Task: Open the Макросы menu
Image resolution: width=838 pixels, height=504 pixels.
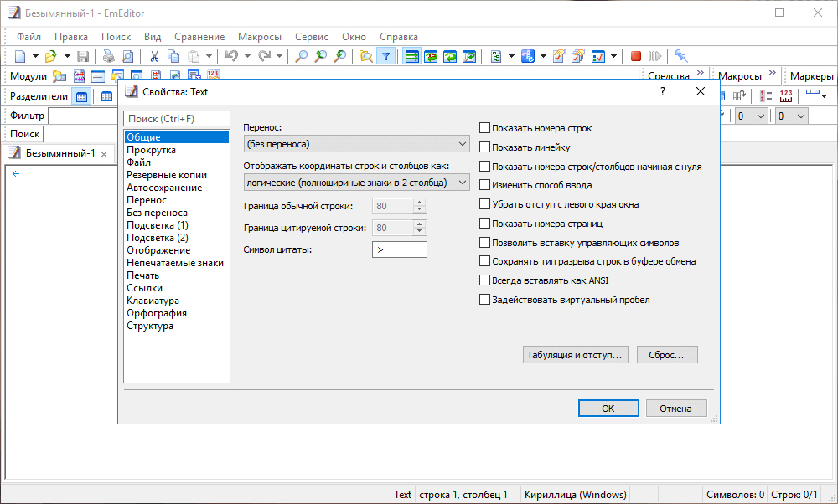Action: click(x=259, y=36)
